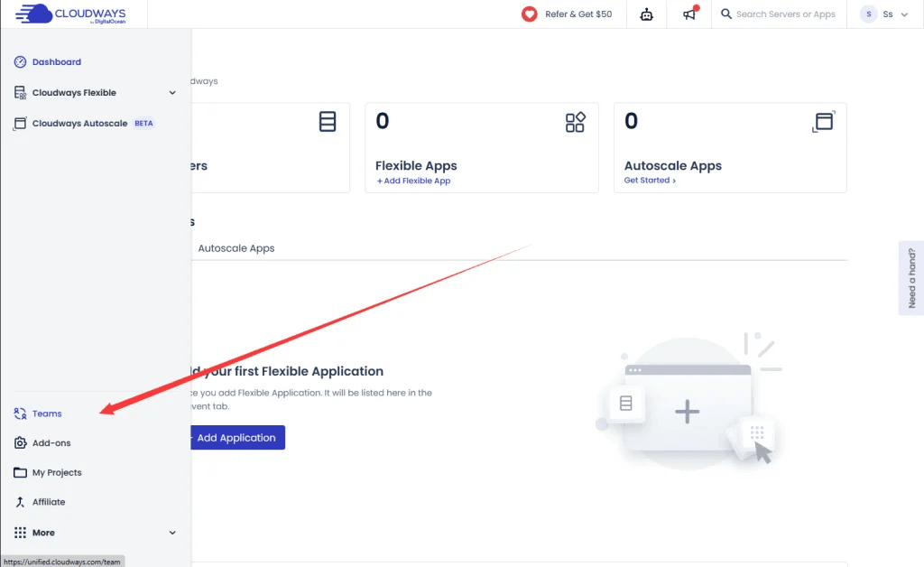Click the Cloudways Autoscale window icon
The image size is (924, 567).
coord(20,123)
